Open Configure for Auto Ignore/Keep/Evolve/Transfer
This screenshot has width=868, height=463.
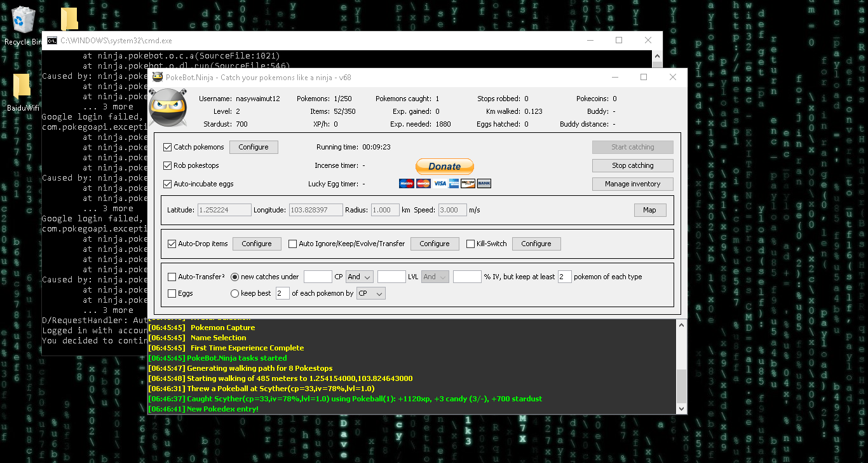point(435,244)
